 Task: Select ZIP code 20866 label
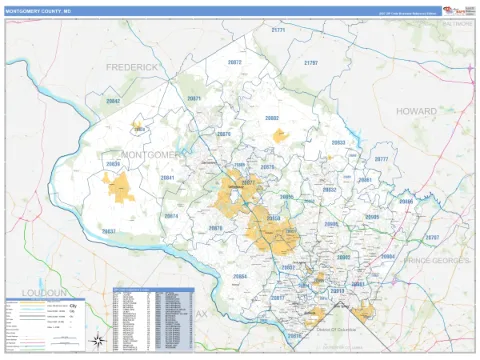point(406,202)
